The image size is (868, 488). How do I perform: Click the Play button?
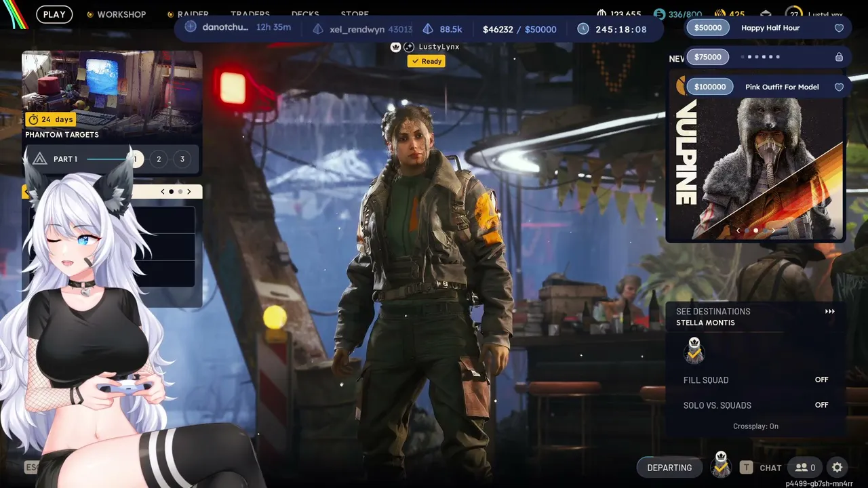[54, 14]
